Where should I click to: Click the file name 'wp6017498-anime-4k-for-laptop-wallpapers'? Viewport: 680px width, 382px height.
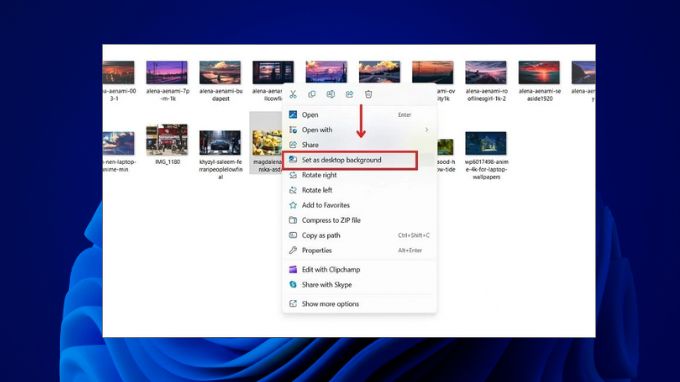pos(486,169)
